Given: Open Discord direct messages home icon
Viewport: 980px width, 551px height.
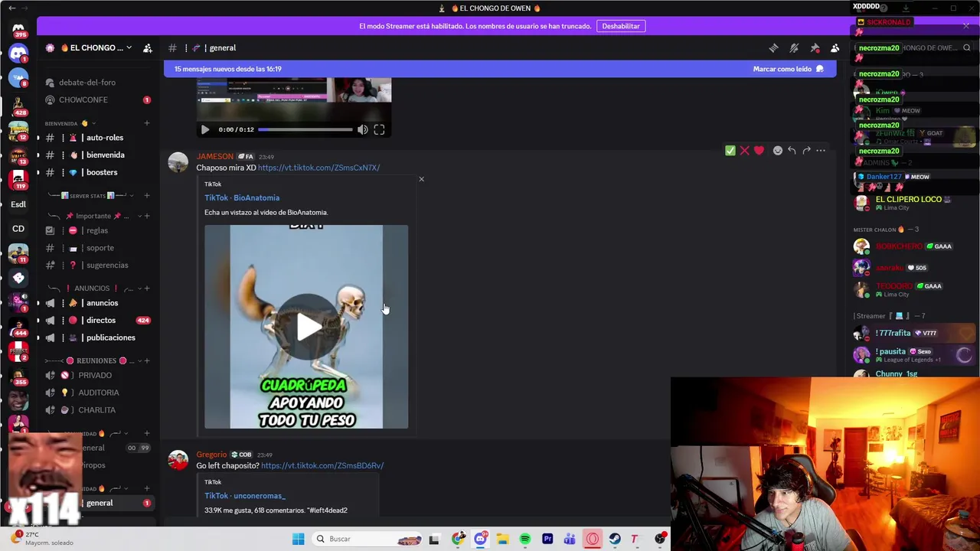Looking at the screenshot, I should [18, 53].
